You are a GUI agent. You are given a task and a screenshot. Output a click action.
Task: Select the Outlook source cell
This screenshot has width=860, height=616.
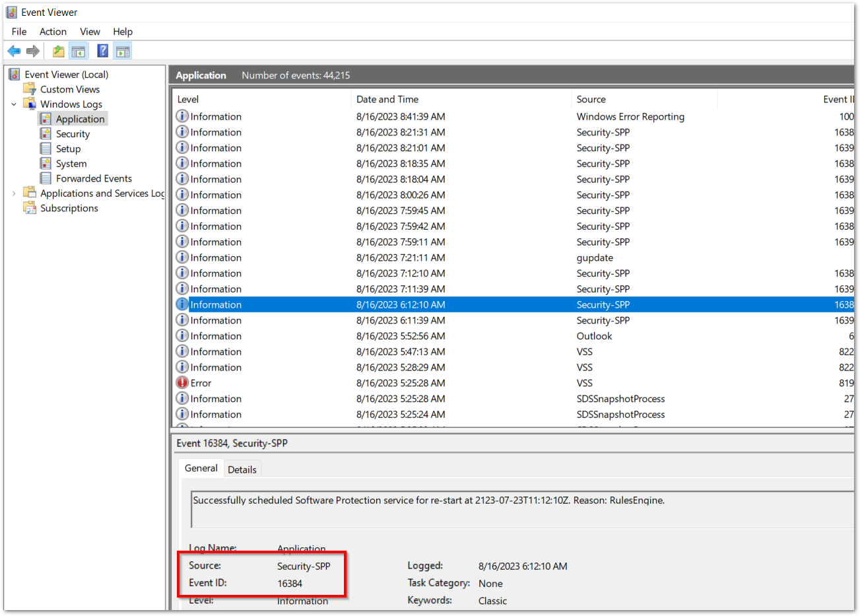point(594,336)
